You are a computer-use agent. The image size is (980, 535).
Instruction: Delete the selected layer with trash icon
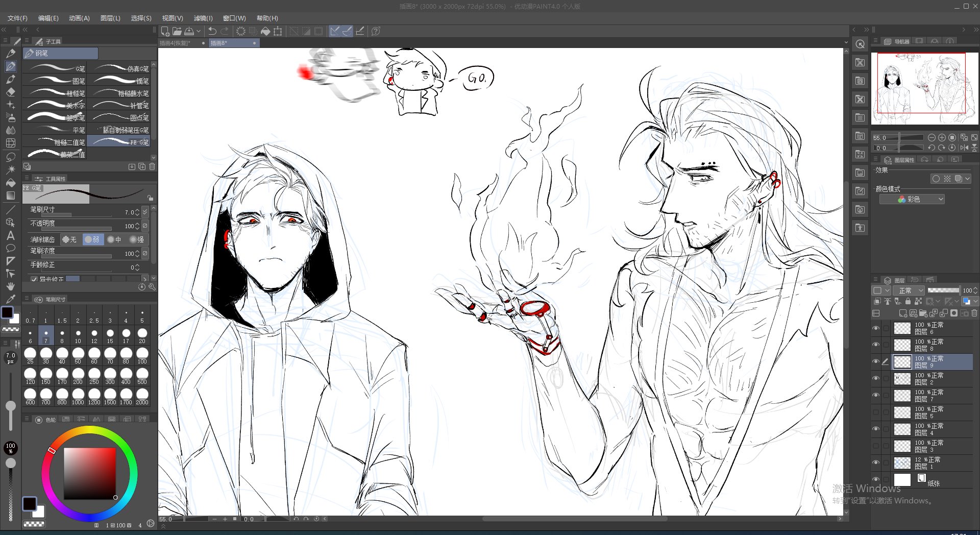pos(974,313)
